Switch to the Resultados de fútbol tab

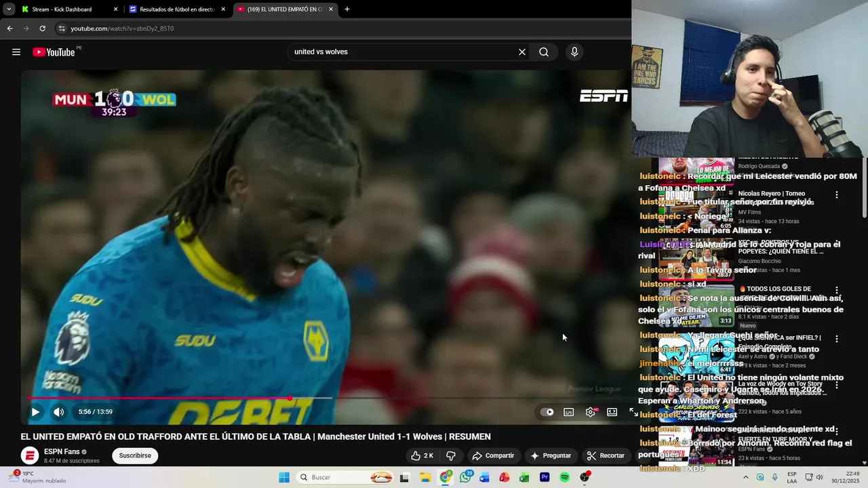click(177, 9)
